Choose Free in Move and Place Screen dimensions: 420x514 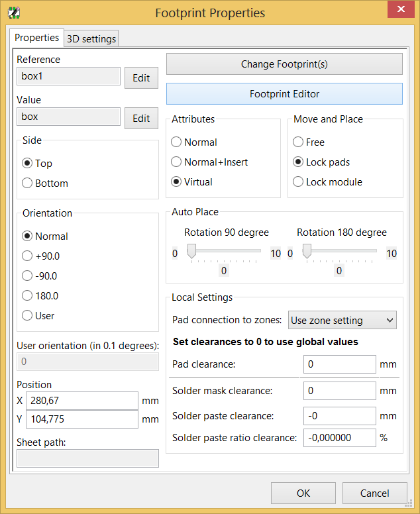click(x=298, y=142)
